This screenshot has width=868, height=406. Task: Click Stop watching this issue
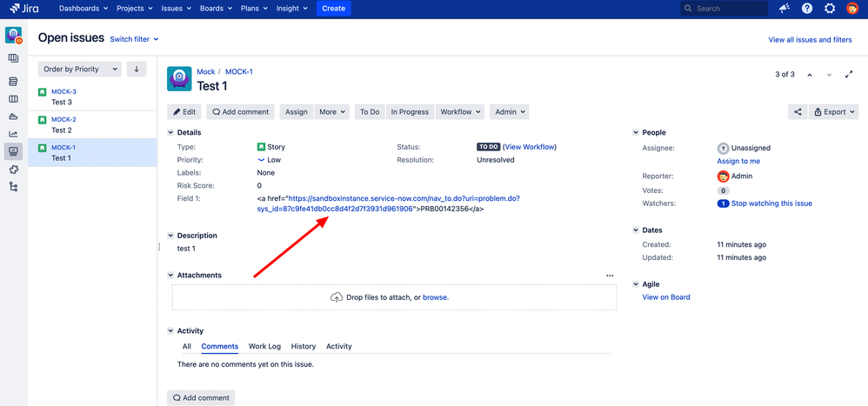coord(771,203)
